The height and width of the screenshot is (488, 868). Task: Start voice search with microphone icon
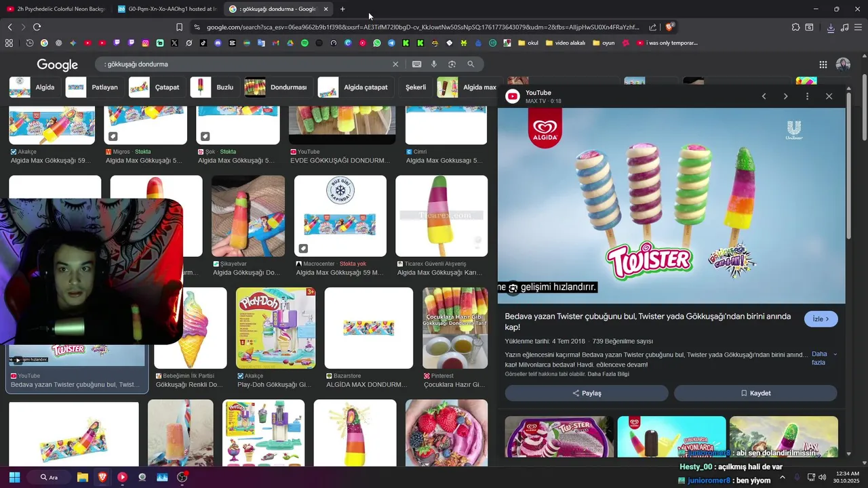(434, 64)
